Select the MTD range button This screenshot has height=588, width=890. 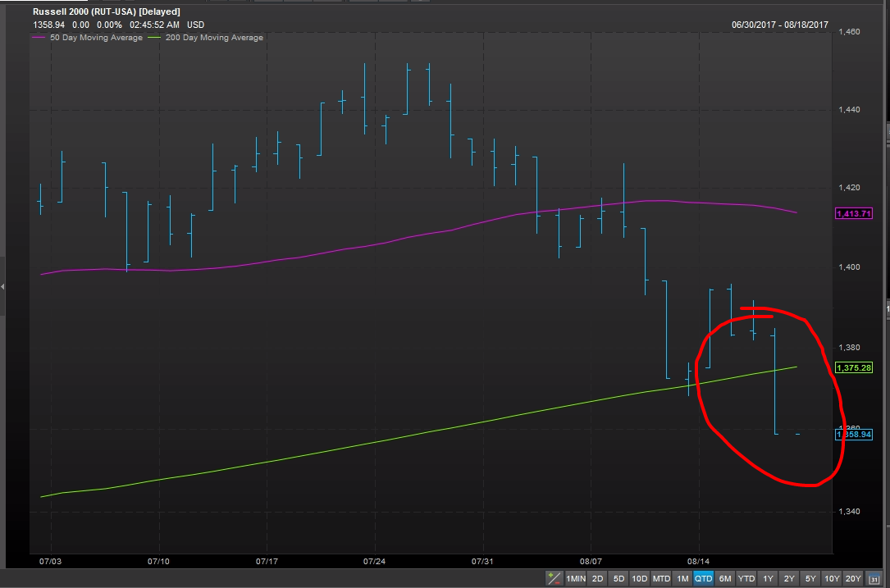pos(660,579)
